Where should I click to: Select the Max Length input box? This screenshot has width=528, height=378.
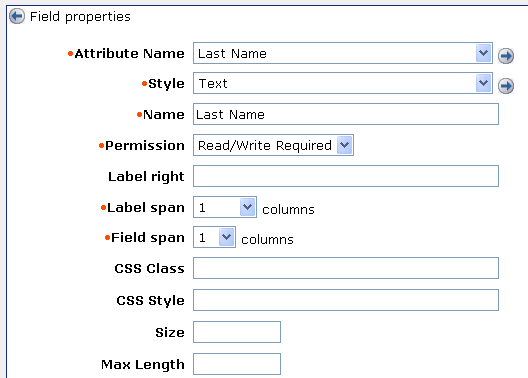[x=237, y=364]
